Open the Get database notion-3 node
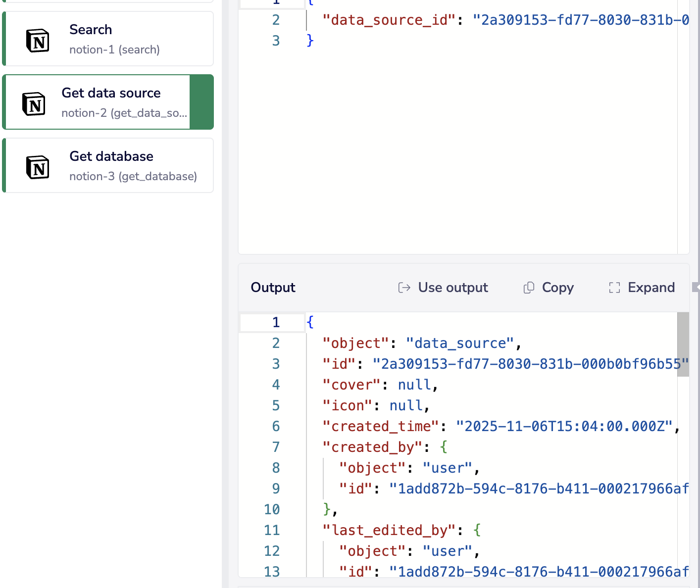This screenshot has width=700, height=588. [108, 165]
